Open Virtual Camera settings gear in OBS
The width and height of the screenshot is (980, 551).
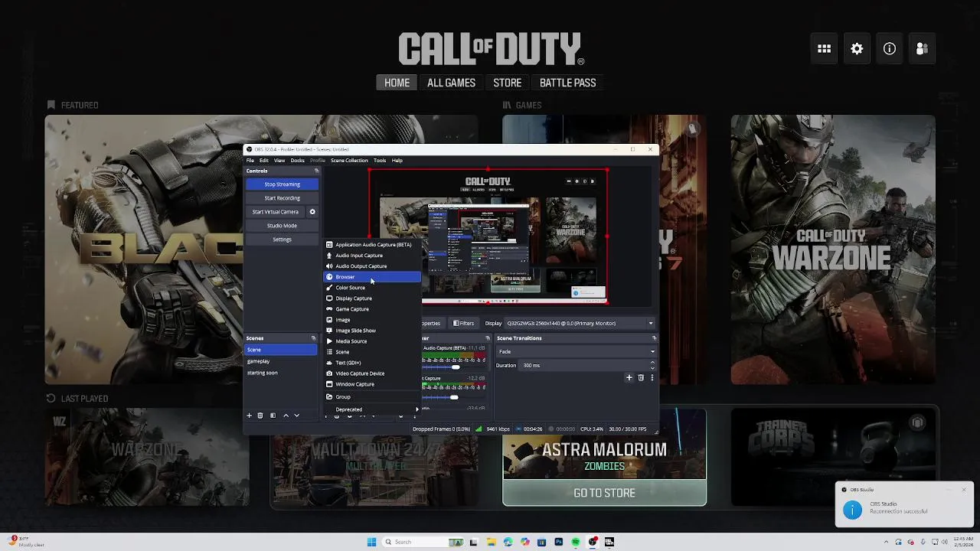(312, 212)
